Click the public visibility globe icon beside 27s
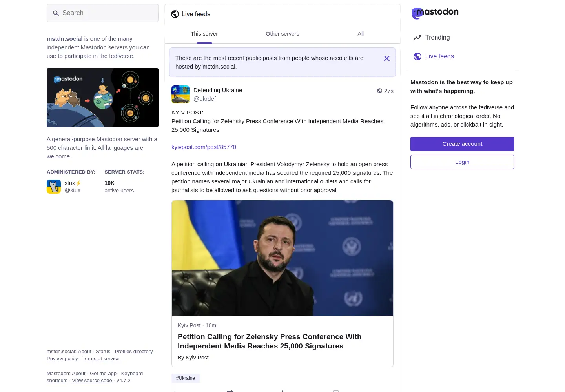 [x=379, y=91]
